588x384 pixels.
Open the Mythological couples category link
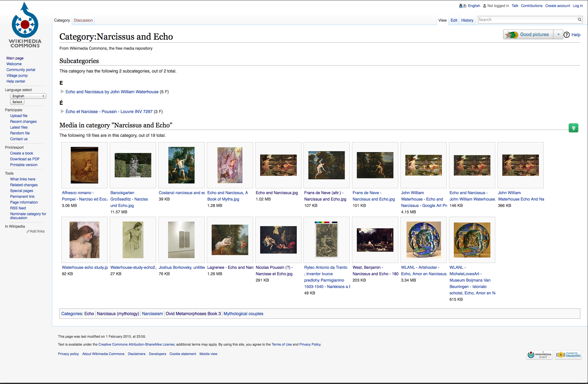(243, 314)
